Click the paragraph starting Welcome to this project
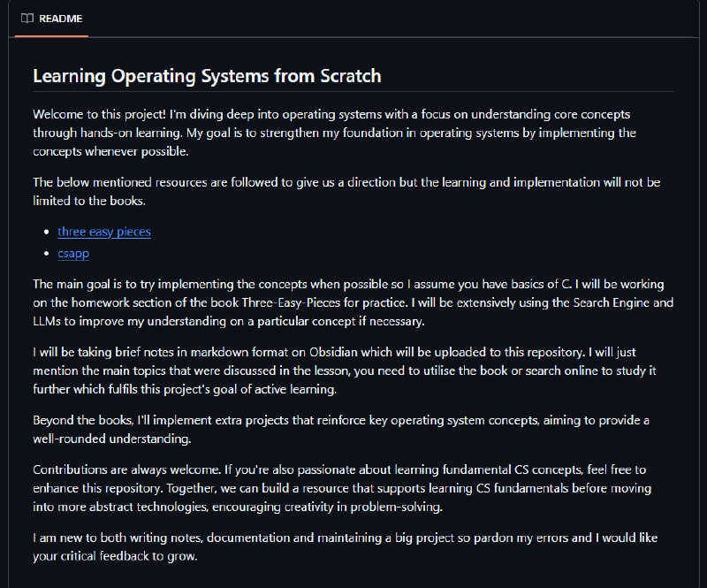 click(x=335, y=133)
